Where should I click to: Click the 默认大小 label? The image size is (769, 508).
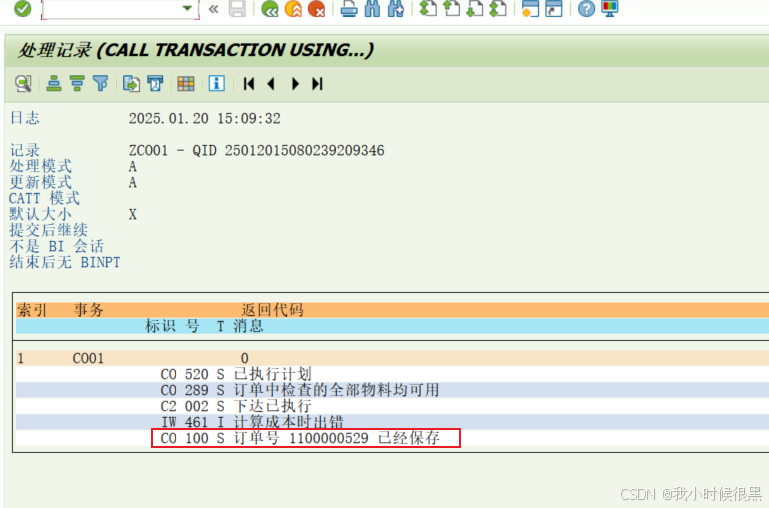point(41,214)
